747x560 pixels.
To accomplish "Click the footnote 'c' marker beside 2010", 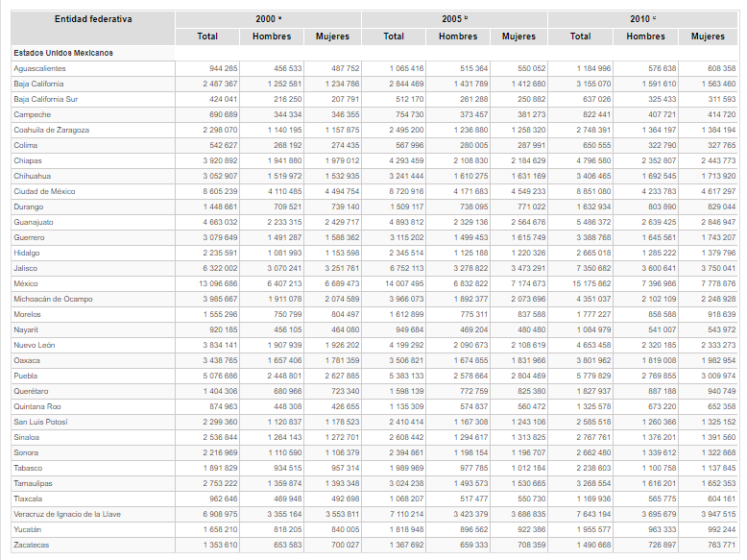I will [x=654, y=18].
